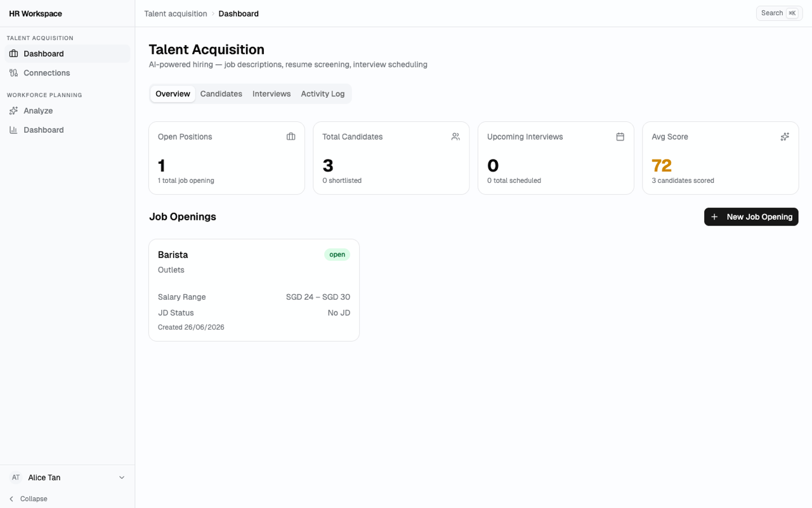Select Dashboard under Talent Acquisition
This screenshot has width=812, height=508.
[x=67, y=54]
